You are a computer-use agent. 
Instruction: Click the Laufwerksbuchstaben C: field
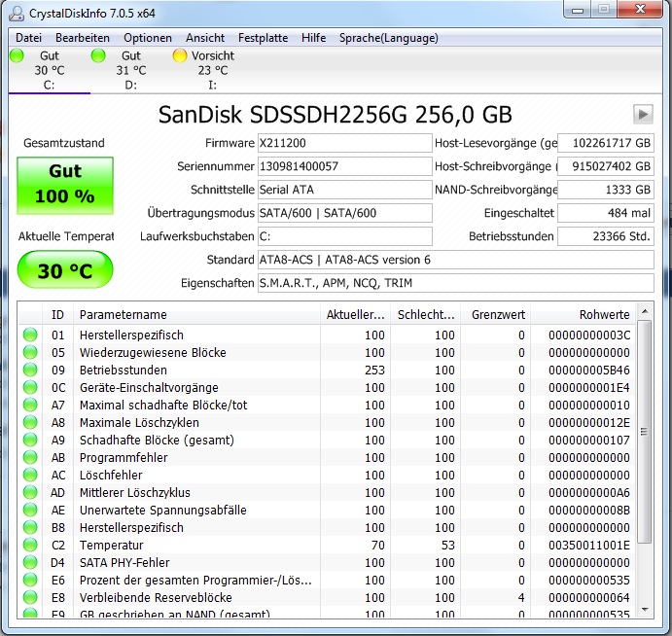344,236
